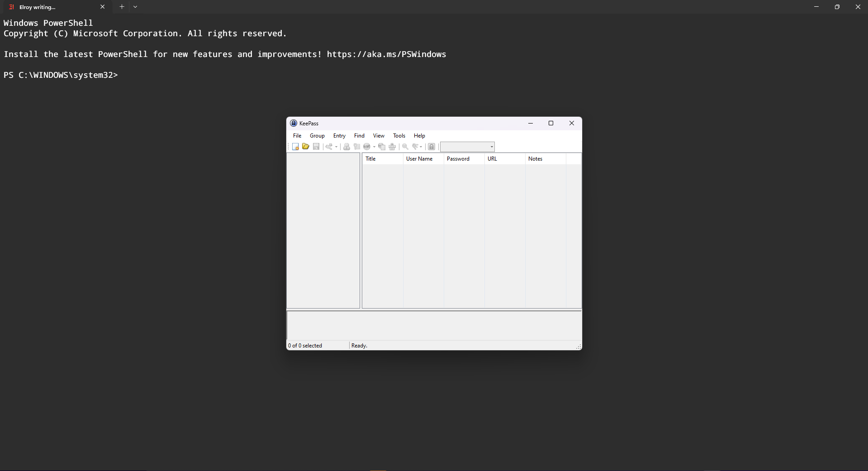Click the Save database floppy icon
Image resolution: width=868 pixels, height=471 pixels.
click(316, 147)
